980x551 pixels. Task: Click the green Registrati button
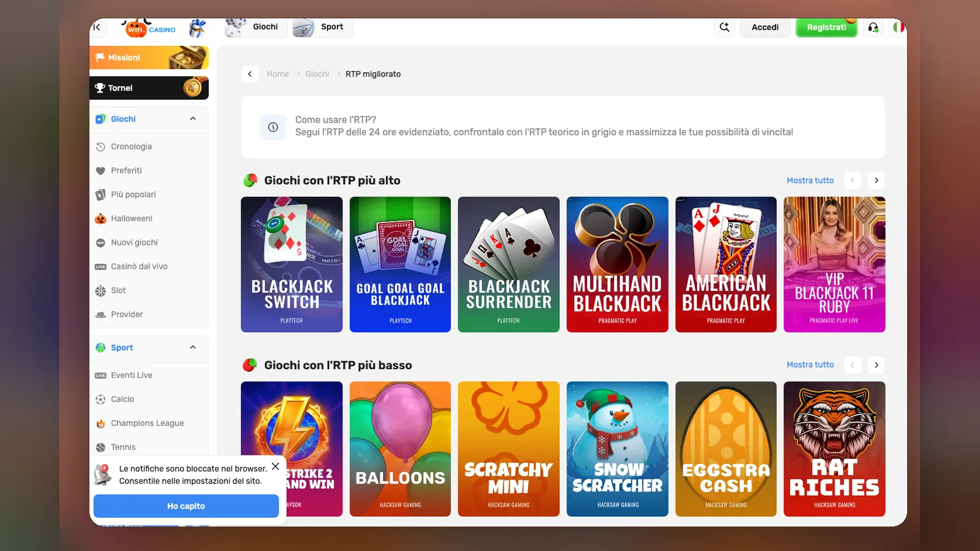[x=826, y=28]
